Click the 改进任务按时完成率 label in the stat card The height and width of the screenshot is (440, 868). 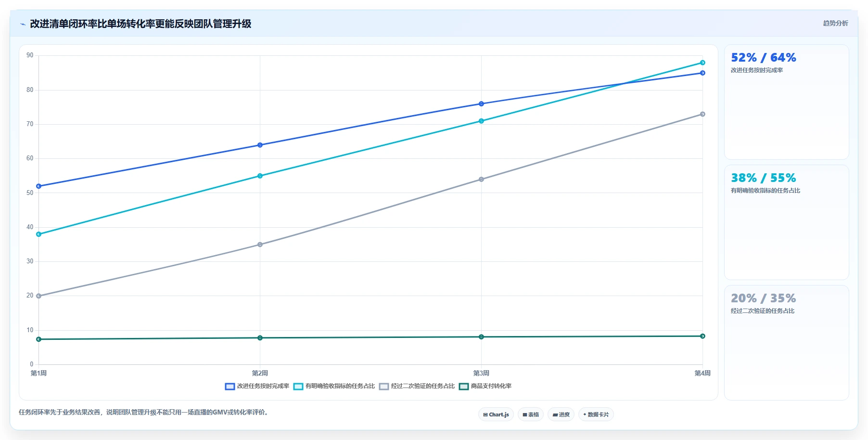[757, 70]
